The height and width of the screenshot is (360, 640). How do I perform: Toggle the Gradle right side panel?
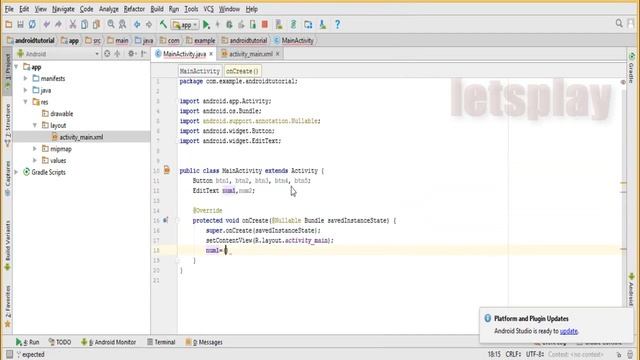tap(631, 69)
